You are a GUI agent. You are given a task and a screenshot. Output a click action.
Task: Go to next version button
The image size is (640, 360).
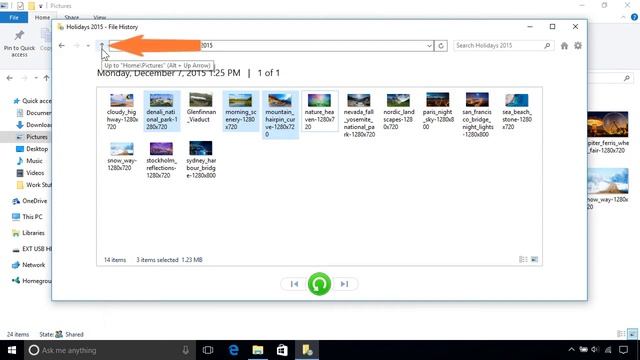point(344,284)
